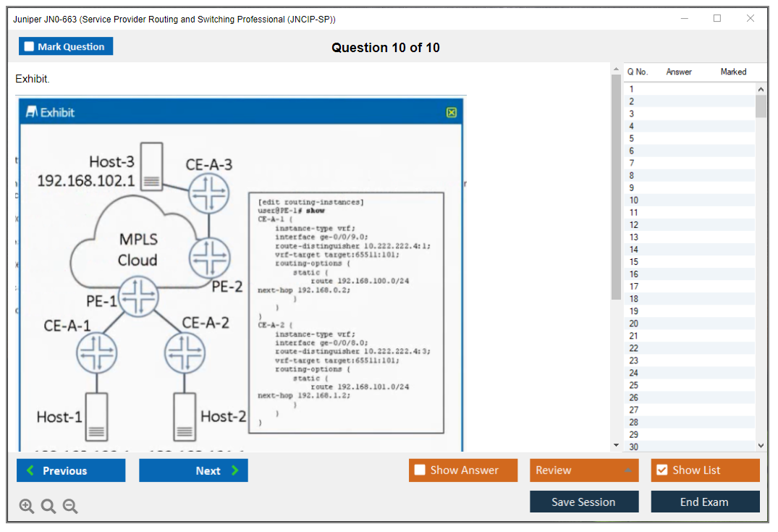
Task: Toggle the Mark Question checkbox
Action: pos(30,46)
